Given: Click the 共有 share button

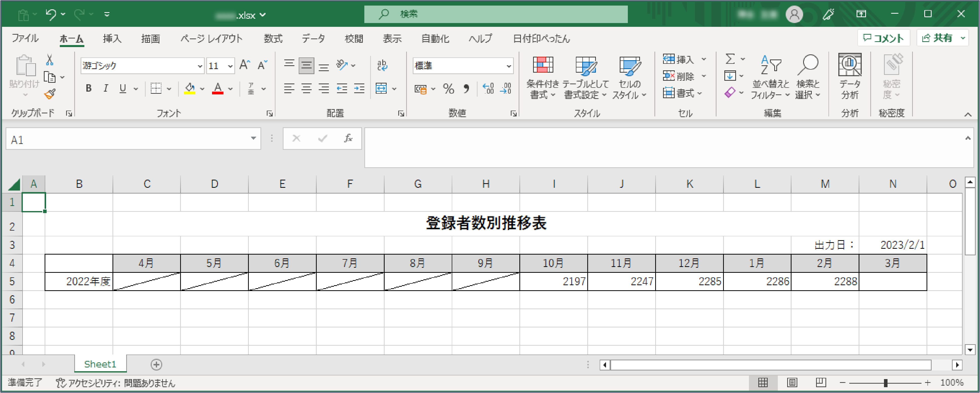Looking at the screenshot, I should click(x=937, y=38).
